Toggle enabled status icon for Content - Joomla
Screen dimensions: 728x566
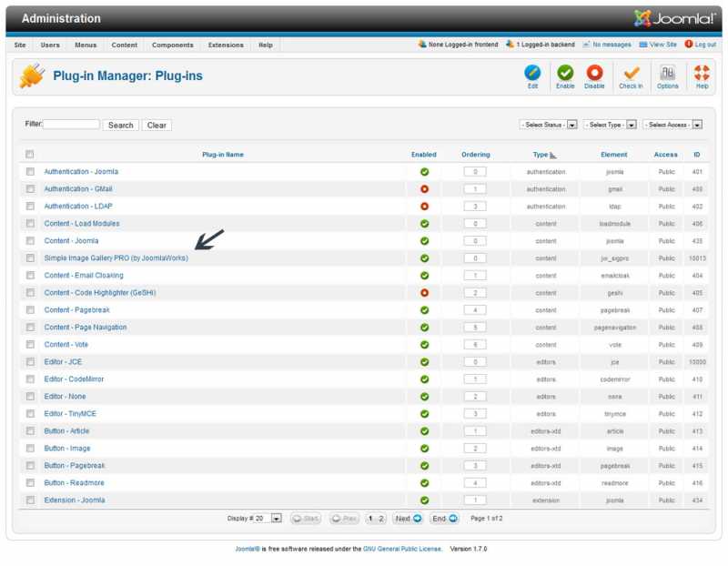click(424, 241)
